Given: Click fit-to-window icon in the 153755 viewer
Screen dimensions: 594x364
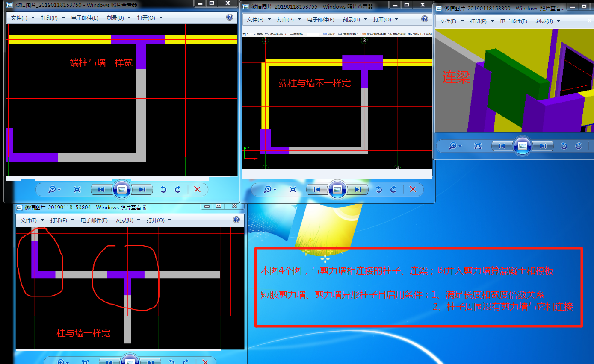Looking at the screenshot, I should (293, 189).
